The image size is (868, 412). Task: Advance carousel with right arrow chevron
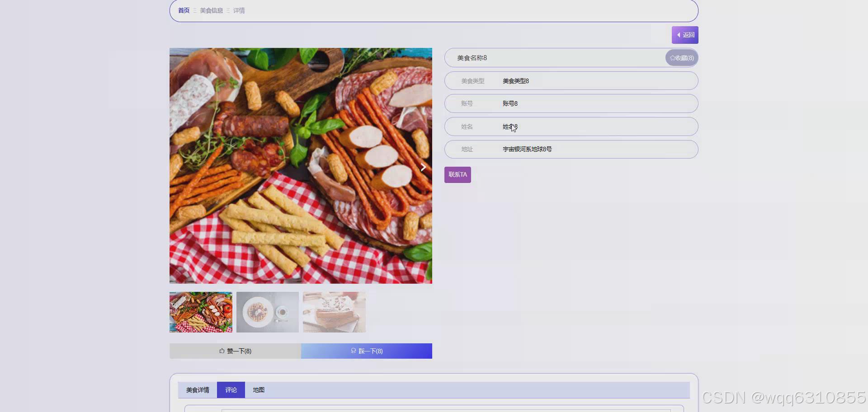tap(423, 167)
